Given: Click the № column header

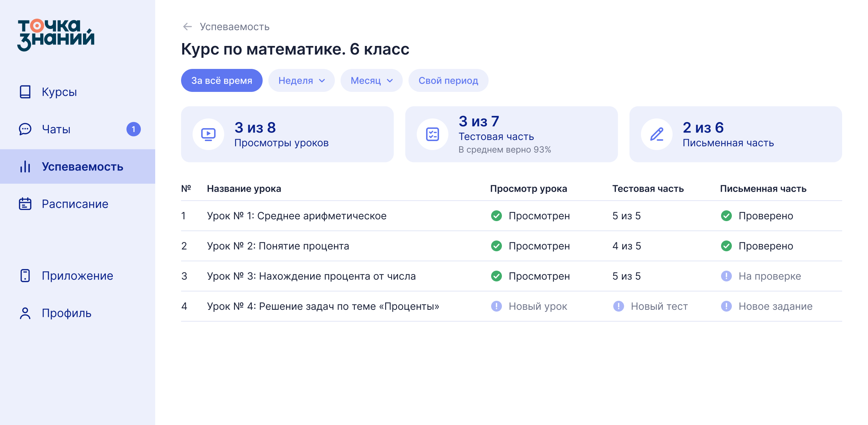Looking at the screenshot, I should tap(186, 188).
